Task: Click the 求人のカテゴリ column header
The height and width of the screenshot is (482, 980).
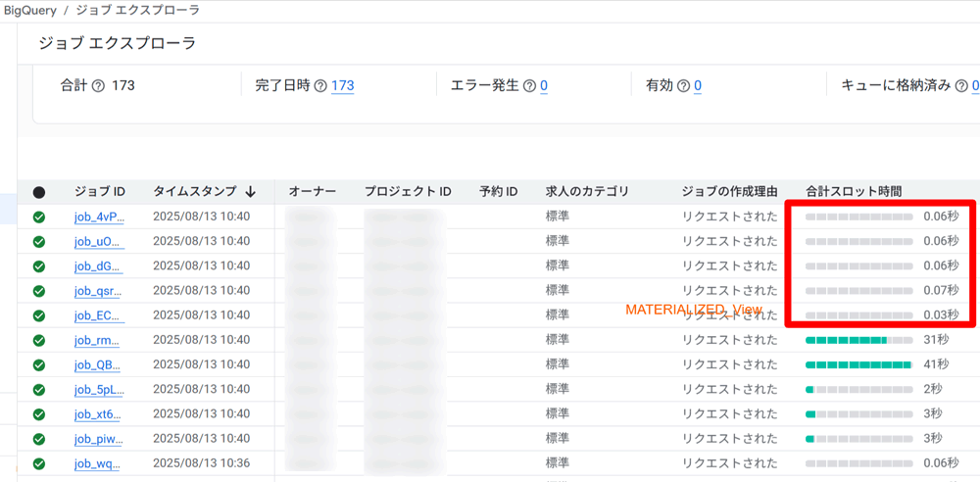Action: click(x=587, y=191)
